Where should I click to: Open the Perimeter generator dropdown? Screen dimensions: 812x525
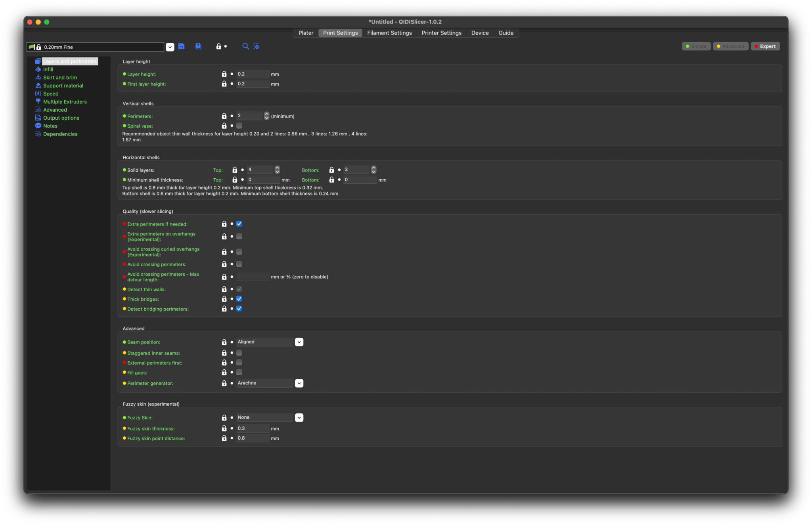tap(299, 383)
